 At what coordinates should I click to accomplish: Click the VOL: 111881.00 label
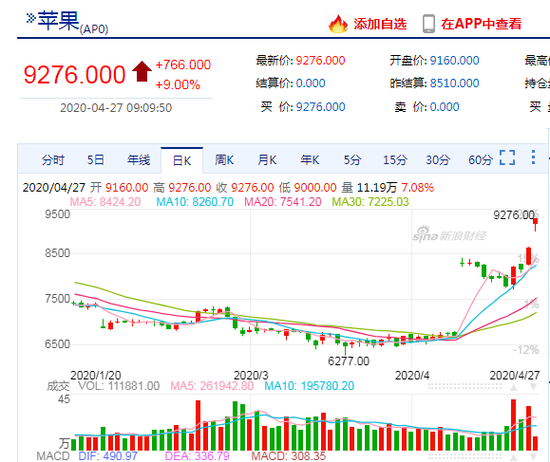[x=119, y=386]
